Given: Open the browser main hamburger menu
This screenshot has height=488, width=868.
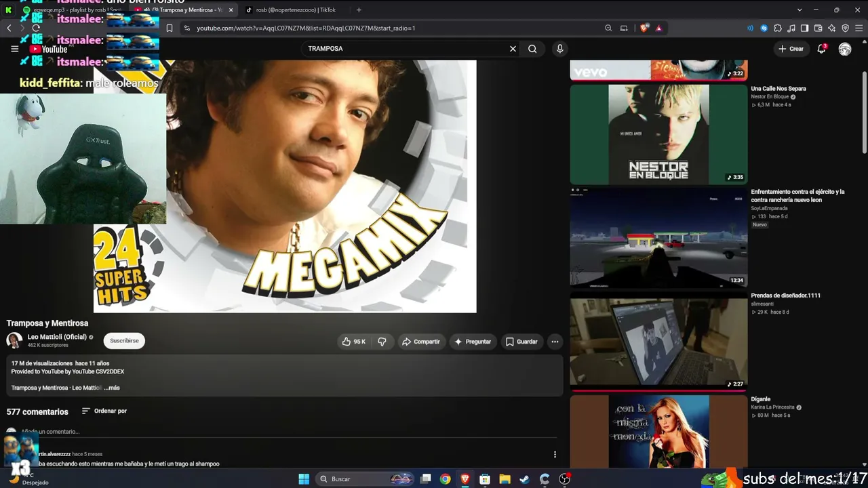Looking at the screenshot, I should [859, 28].
